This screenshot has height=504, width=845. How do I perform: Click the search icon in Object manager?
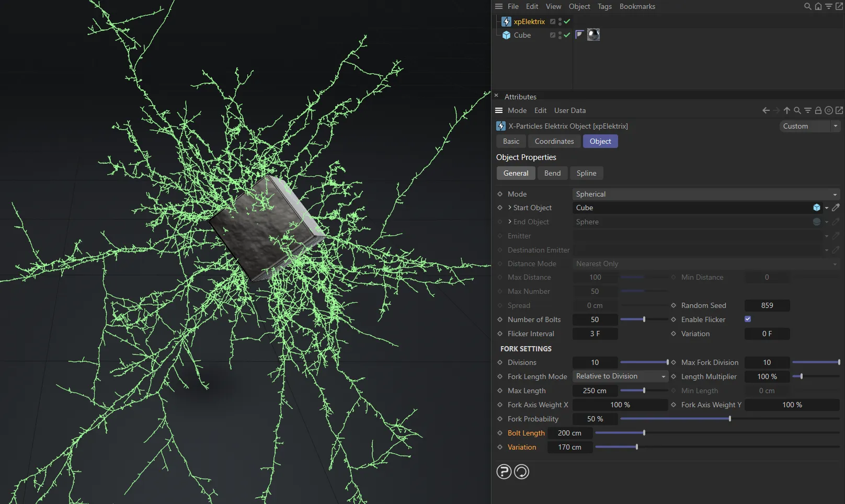pos(808,6)
